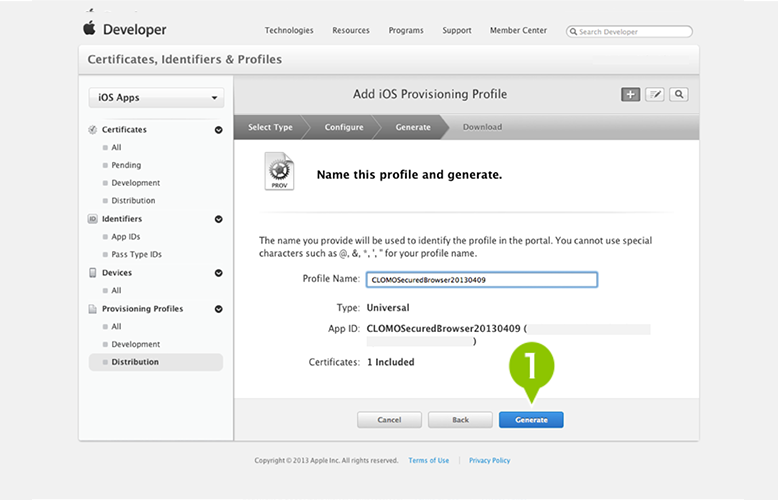Select Development under Certificates
This screenshot has width=778, height=500.
(x=135, y=183)
